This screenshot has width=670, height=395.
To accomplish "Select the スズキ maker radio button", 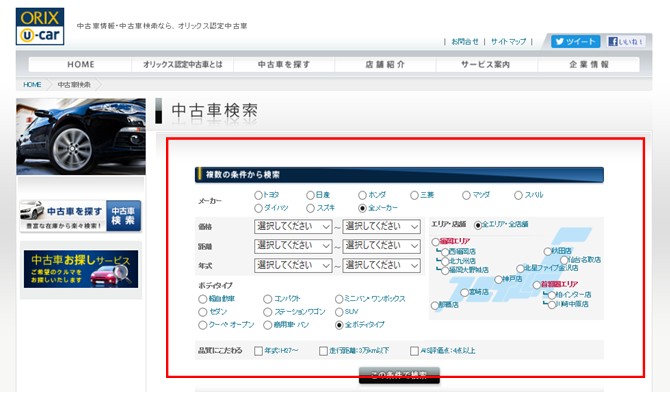I will point(311,208).
